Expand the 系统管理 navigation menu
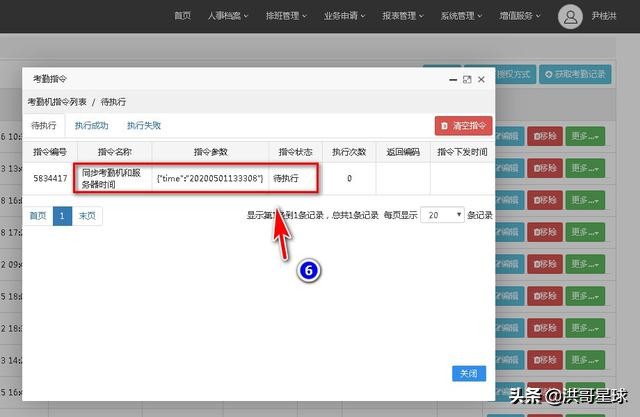This screenshot has height=417, width=640. 461,16
